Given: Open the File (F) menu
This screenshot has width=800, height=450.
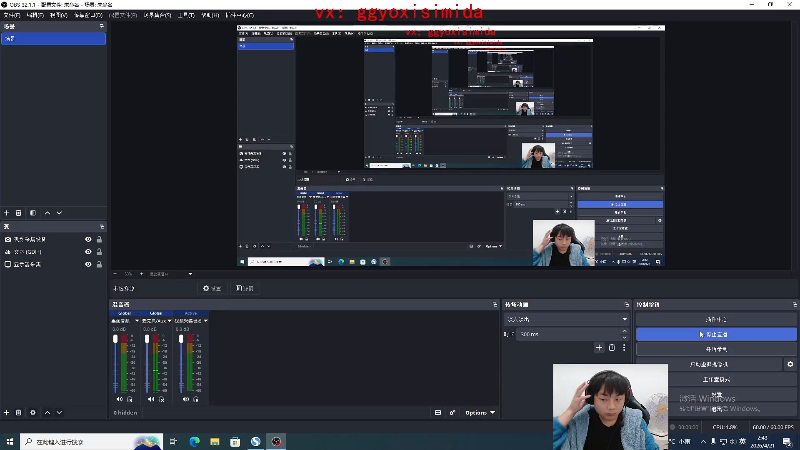Looking at the screenshot, I should click(x=12, y=15).
